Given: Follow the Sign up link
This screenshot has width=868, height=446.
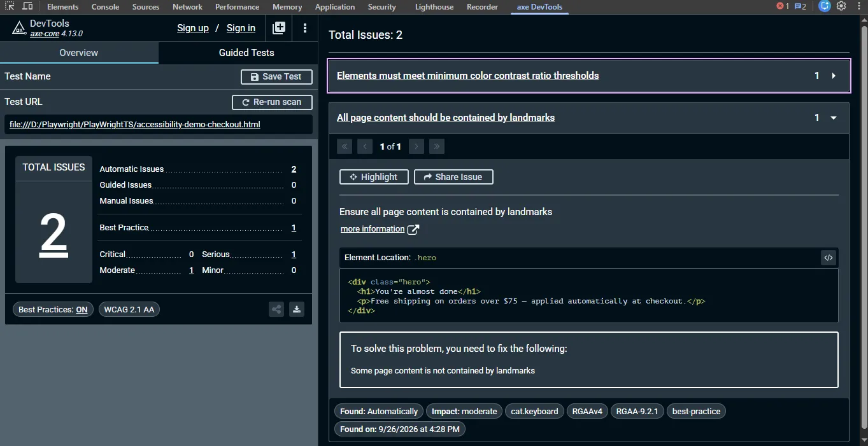Looking at the screenshot, I should (x=193, y=28).
